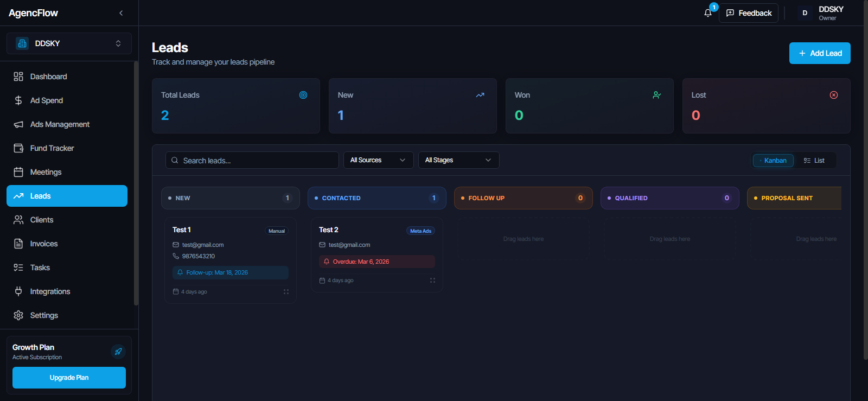This screenshot has width=868, height=401.
Task: Click the AgencFlow logo text
Action: pos(34,13)
